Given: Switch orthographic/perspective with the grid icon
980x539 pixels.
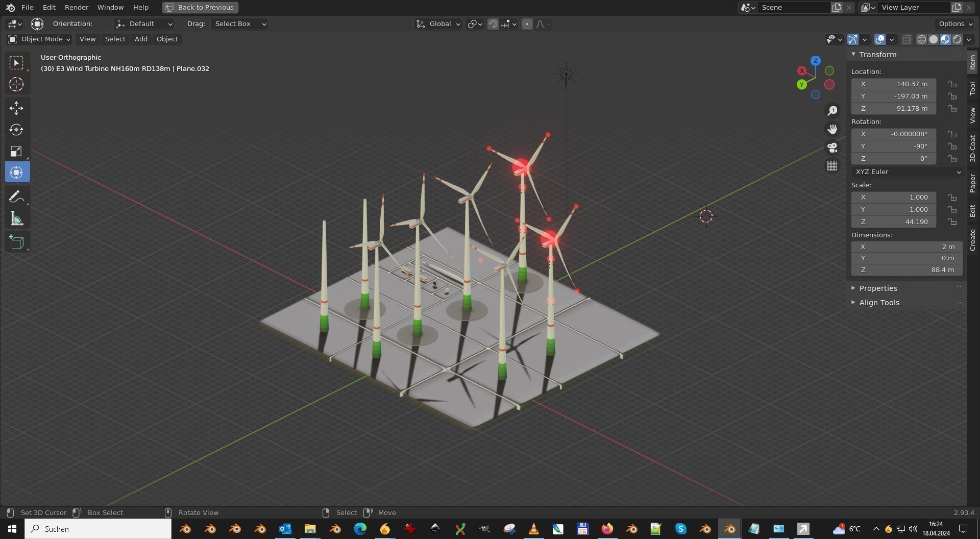Looking at the screenshot, I should [832, 166].
